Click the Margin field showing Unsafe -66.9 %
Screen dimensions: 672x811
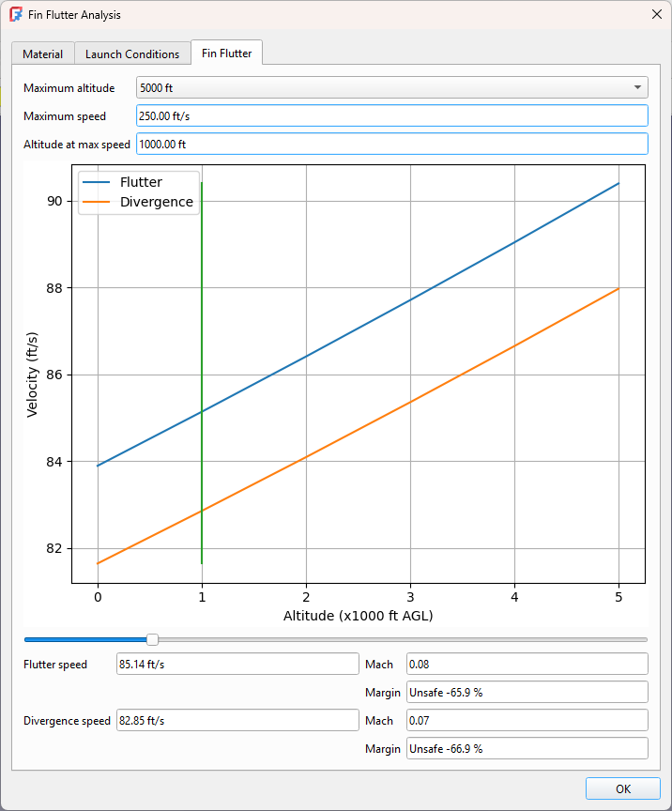click(527, 748)
